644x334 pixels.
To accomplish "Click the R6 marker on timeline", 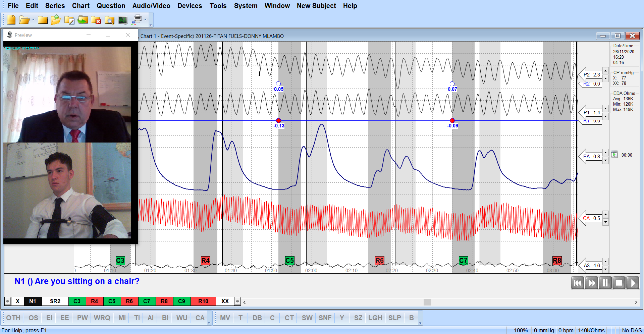I will (x=379, y=261).
